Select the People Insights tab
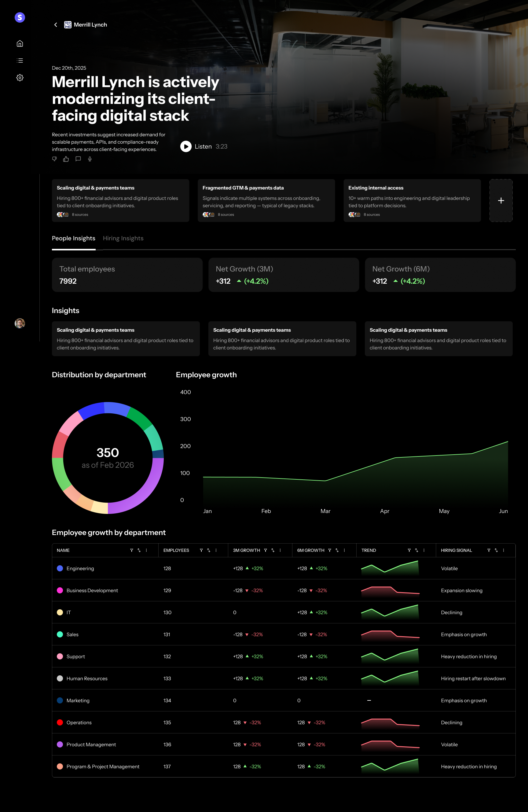Viewport: 528px width, 812px height. [74, 238]
